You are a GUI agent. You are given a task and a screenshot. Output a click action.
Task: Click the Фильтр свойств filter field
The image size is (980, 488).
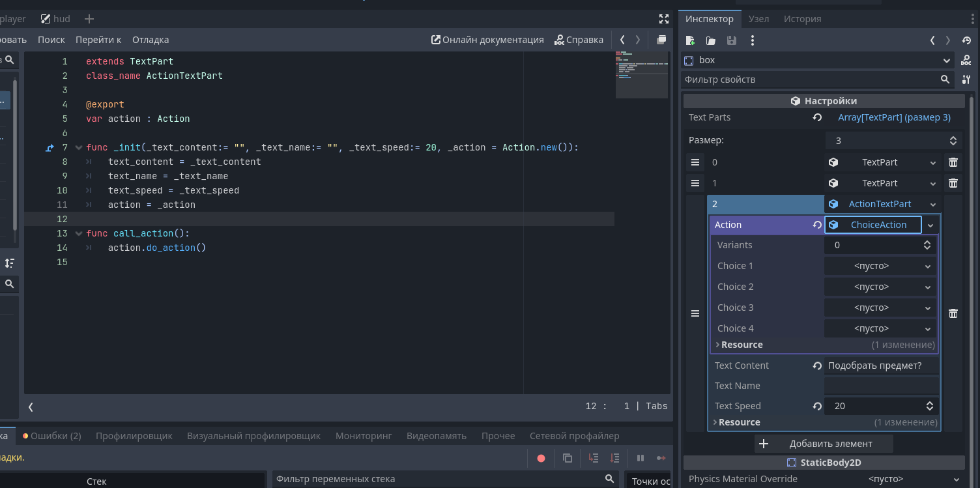[817, 79]
